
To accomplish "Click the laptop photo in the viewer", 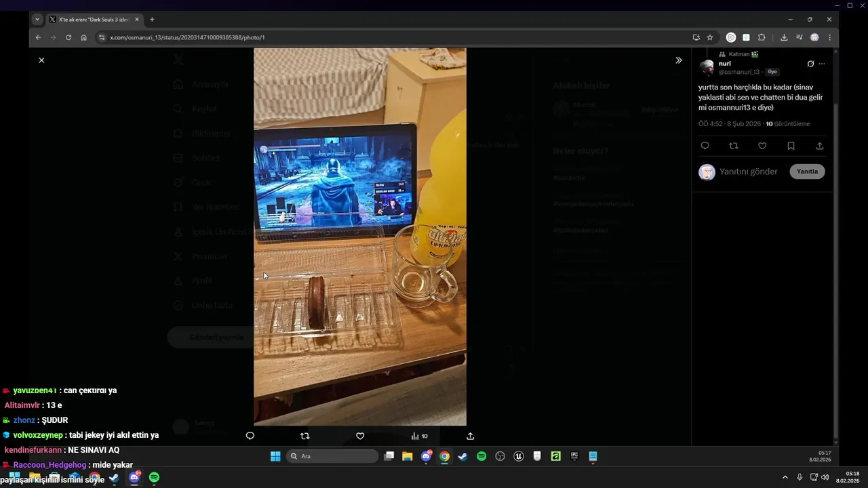I will (x=360, y=237).
